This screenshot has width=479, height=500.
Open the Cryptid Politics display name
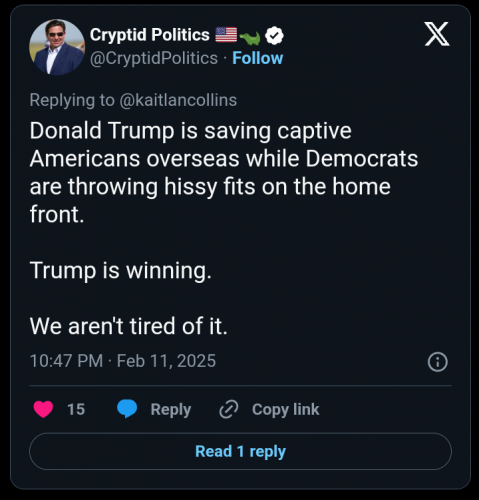150,35
